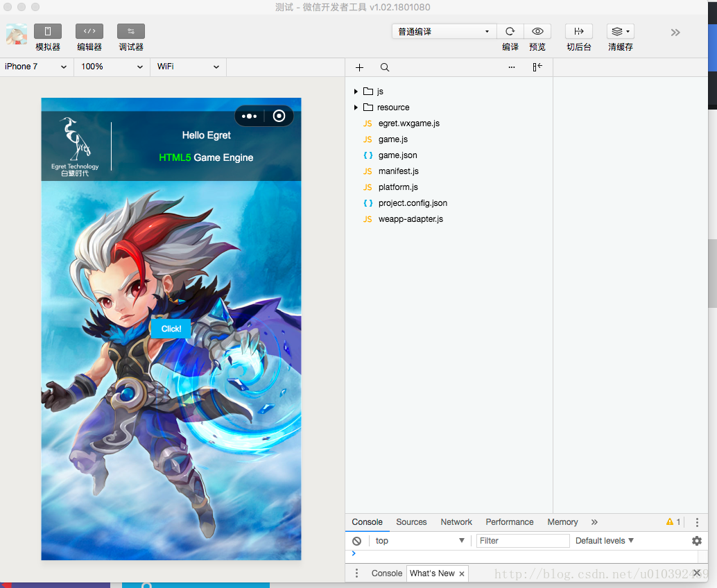Open the Default levels dropdown

click(605, 541)
